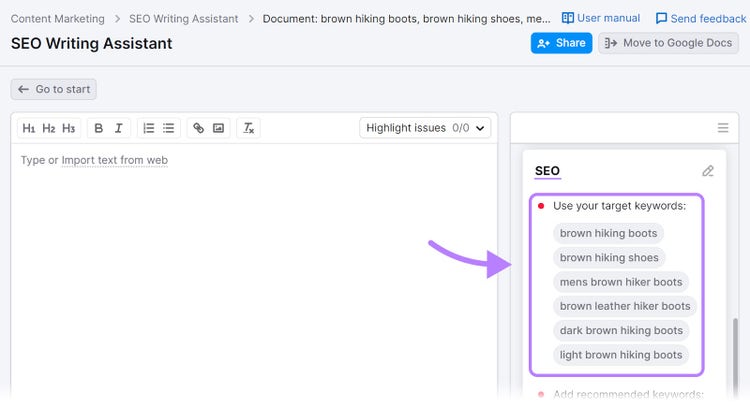Select the SEO tab in side panel
Screen dimensions: 750x407
(547, 171)
